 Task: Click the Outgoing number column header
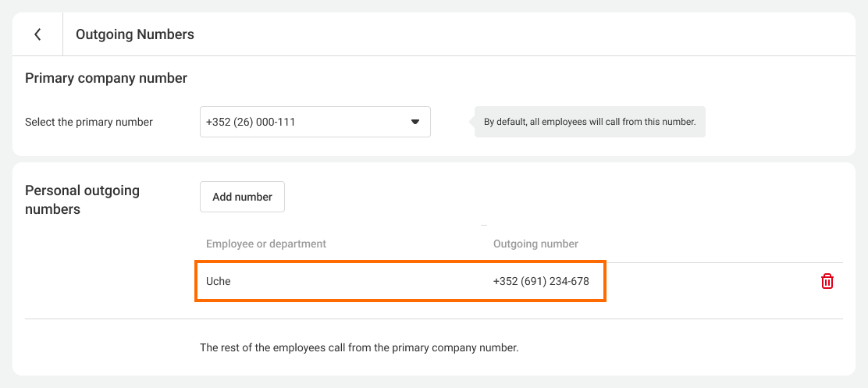tap(535, 244)
